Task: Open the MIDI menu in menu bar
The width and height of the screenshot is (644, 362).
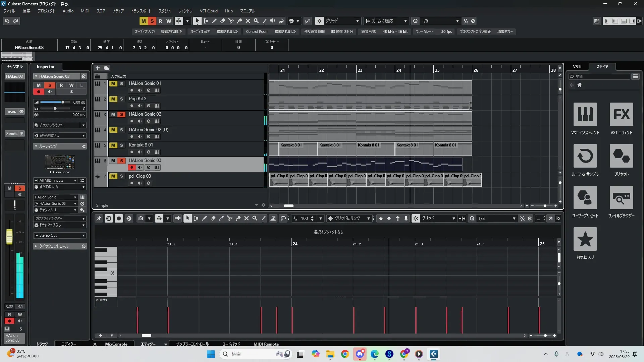Action: [x=85, y=11]
